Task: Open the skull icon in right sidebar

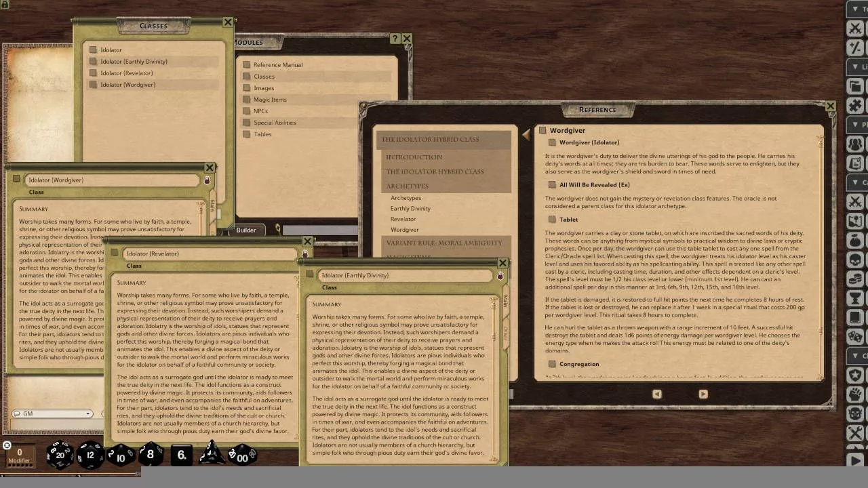Action: click(855, 260)
